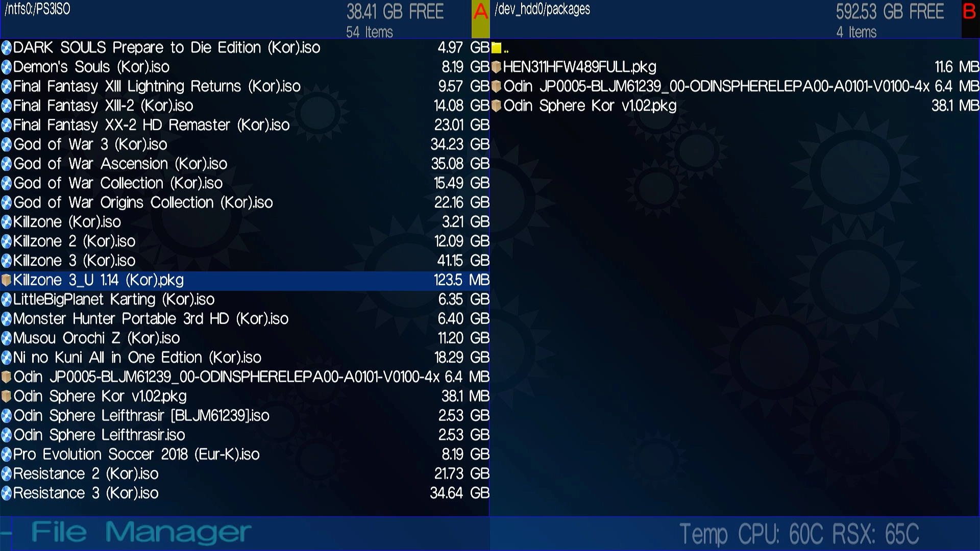Select God of War Collection (Kor).iso

point(118,184)
